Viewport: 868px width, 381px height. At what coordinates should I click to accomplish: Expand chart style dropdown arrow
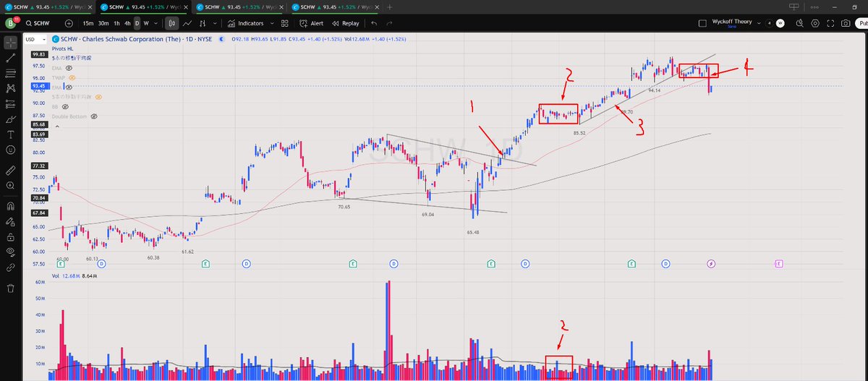215,23
